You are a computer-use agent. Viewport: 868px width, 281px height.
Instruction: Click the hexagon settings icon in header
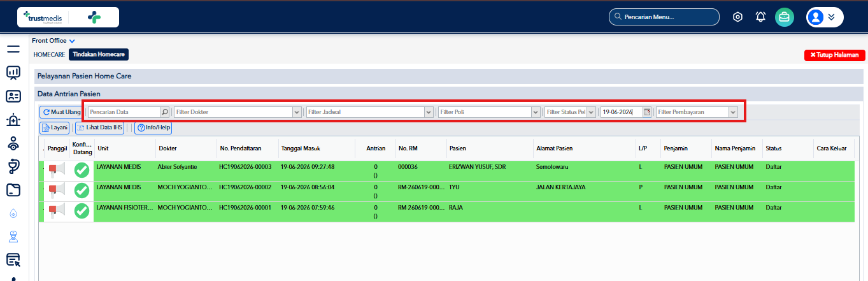738,17
